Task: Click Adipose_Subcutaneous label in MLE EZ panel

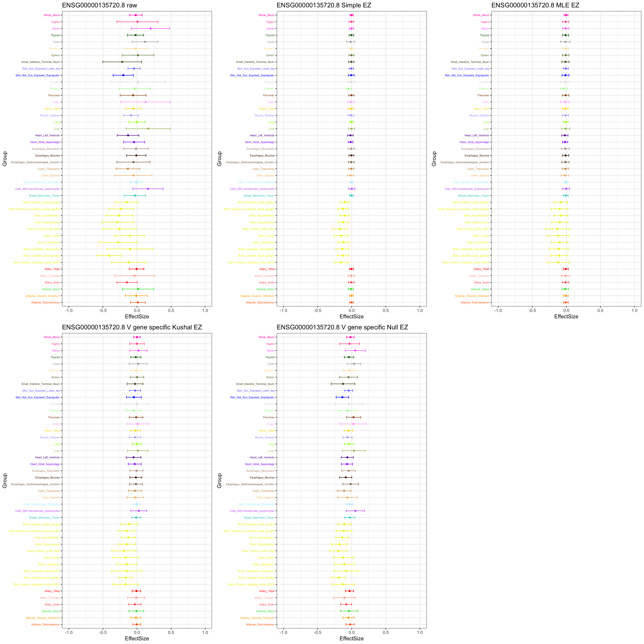Action: [475, 303]
